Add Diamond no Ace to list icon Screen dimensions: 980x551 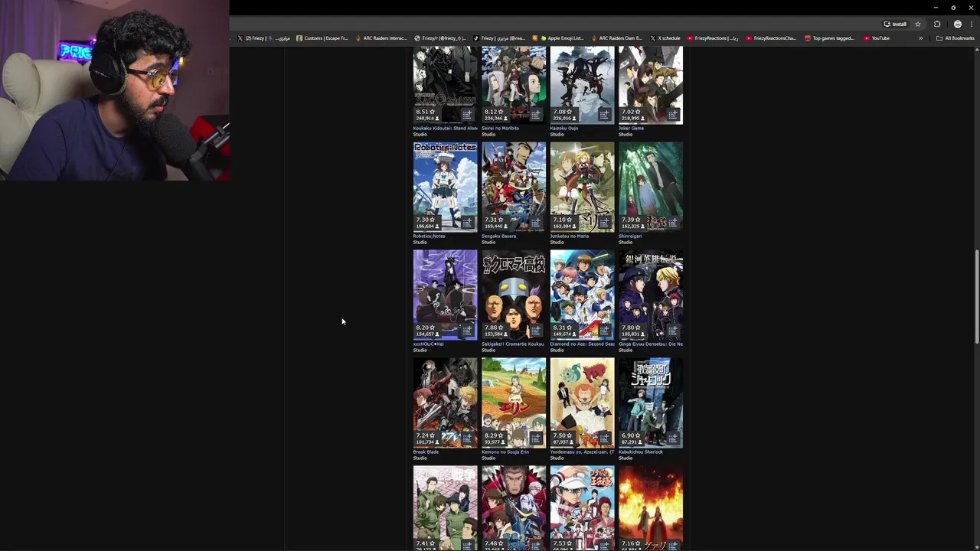pos(604,331)
